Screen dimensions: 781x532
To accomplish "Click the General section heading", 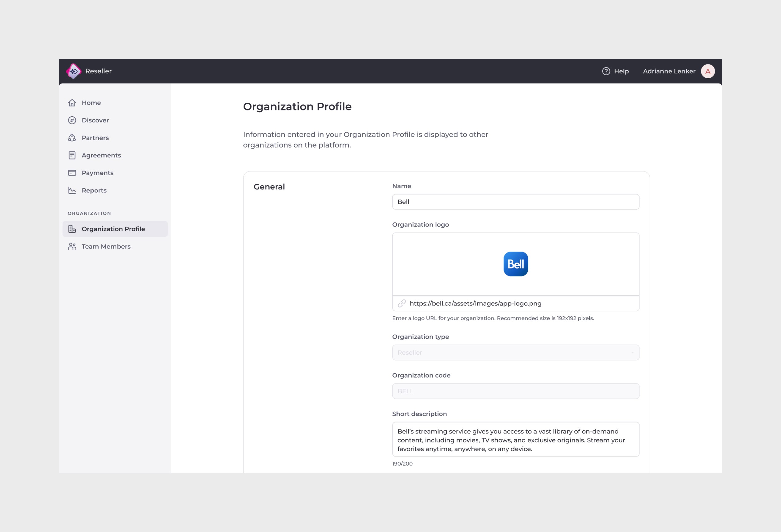I will pos(269,187).
